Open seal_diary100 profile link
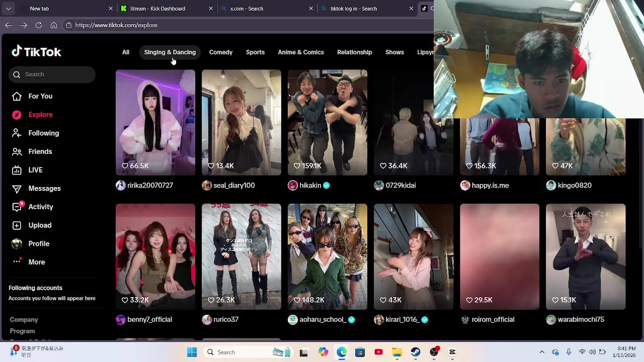 (234, 186)
